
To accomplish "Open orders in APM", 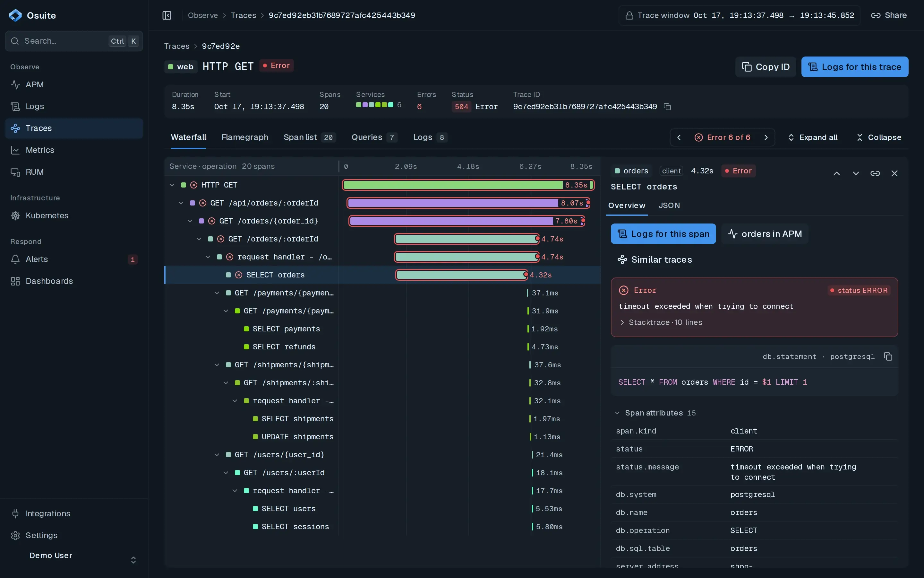I will 765,234.
